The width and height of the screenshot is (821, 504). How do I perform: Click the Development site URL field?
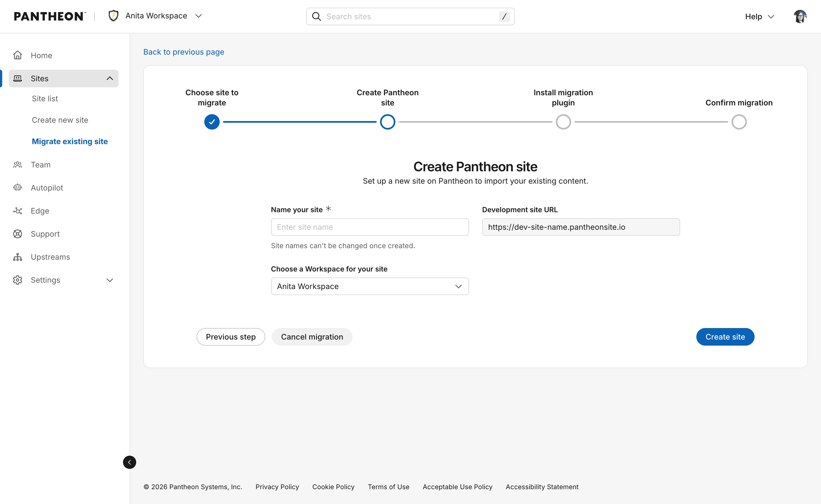[x=581, y=227]
